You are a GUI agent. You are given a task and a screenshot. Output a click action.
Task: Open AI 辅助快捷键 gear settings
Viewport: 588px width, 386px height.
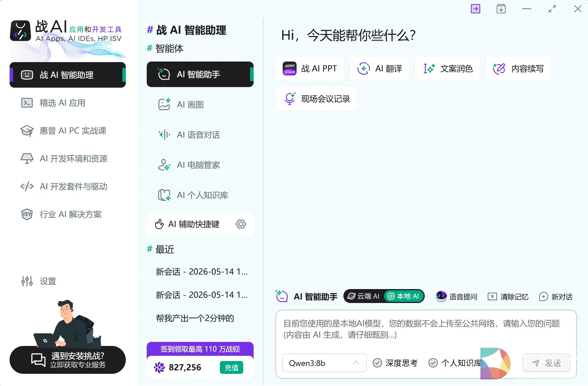pos(241,224)
